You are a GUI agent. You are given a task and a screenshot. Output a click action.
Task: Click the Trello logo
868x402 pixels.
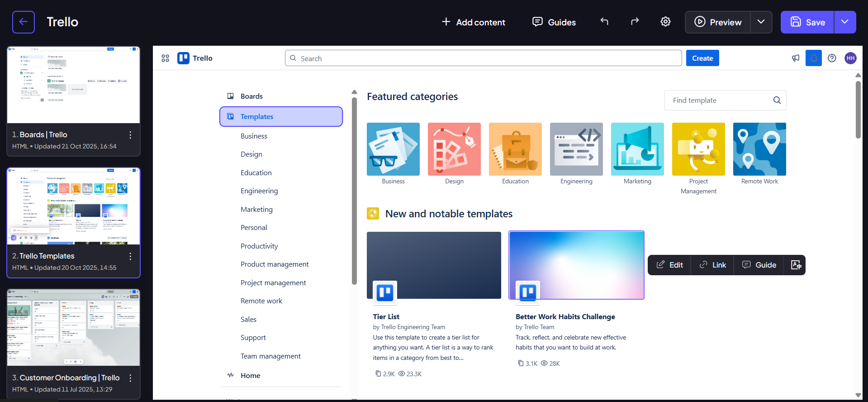(x=195, y=58)
